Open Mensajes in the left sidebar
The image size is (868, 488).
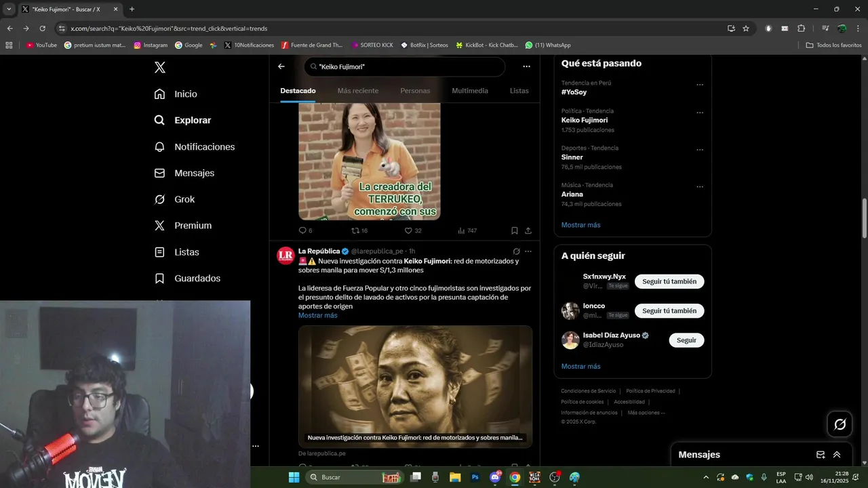pos(184,173)
